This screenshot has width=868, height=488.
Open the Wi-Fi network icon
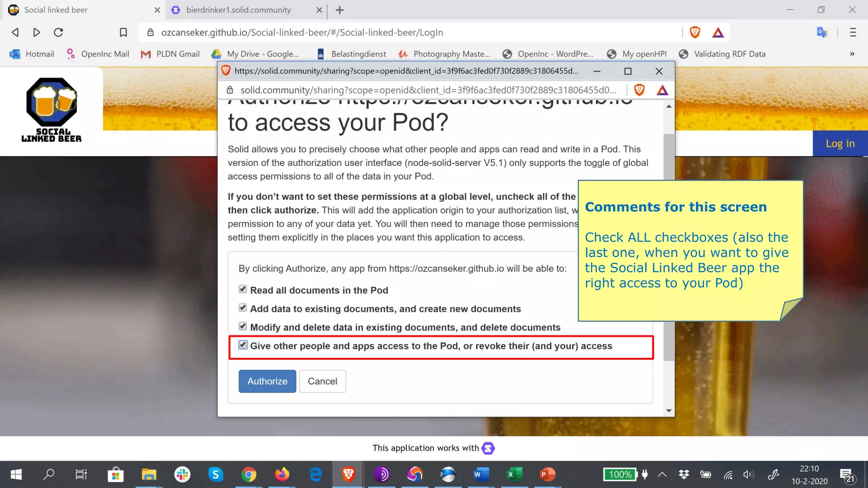pyautogui.click(x=728, y=475)
